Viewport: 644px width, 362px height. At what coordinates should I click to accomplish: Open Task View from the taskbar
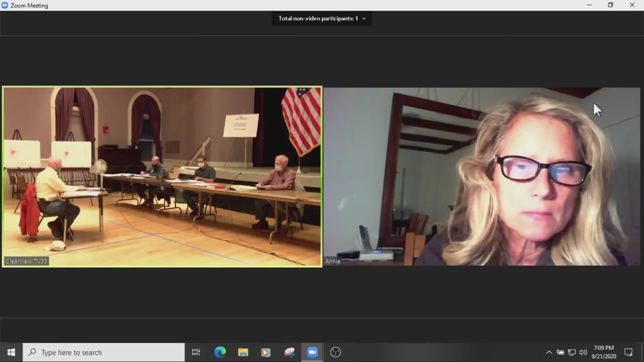(x=196, y=352)
